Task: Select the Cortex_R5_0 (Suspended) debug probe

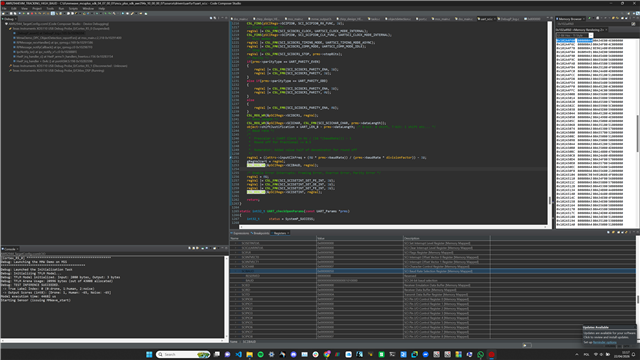Action: pos(60,29)
